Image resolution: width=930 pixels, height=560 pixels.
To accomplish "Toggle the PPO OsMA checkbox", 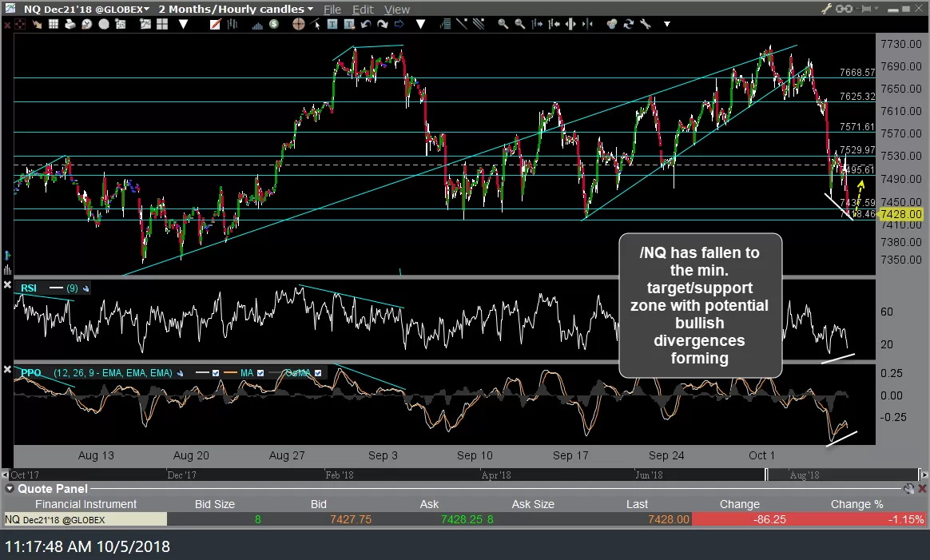I will [318, 373].
